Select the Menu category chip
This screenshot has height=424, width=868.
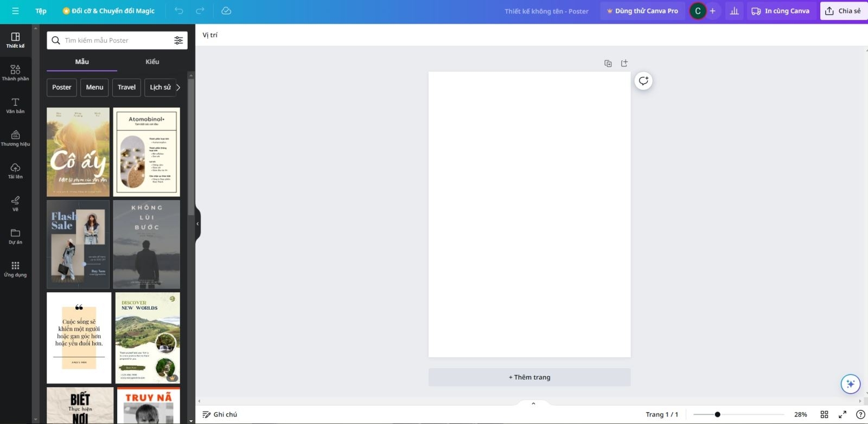(94, 87)
